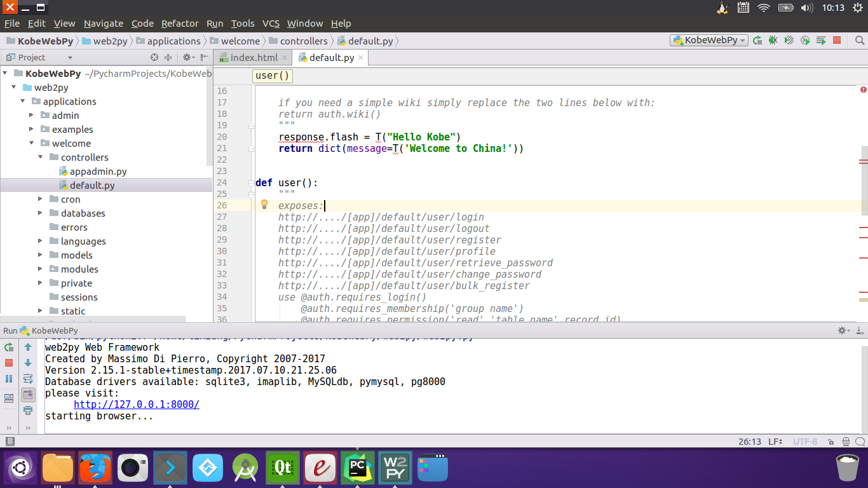The height and width of the screenshot is (488, 868).
Task: Expand the admin folder
Action: (31, 115)
